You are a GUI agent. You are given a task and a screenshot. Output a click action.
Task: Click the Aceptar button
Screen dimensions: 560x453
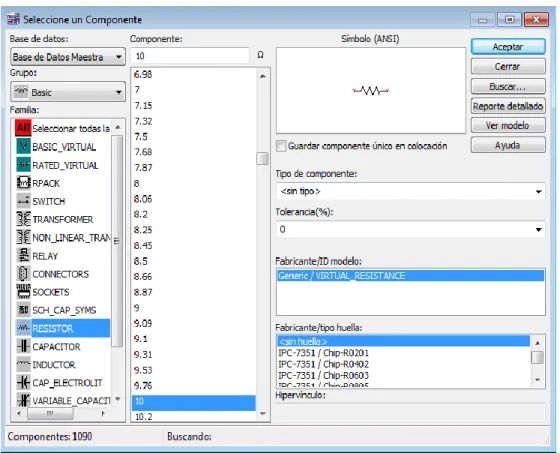pos(508,47)
